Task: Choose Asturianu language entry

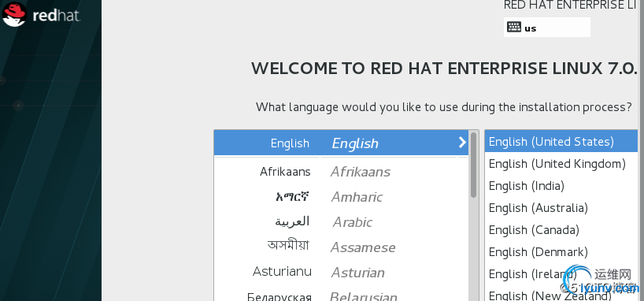Action: (x=341, y=272)
